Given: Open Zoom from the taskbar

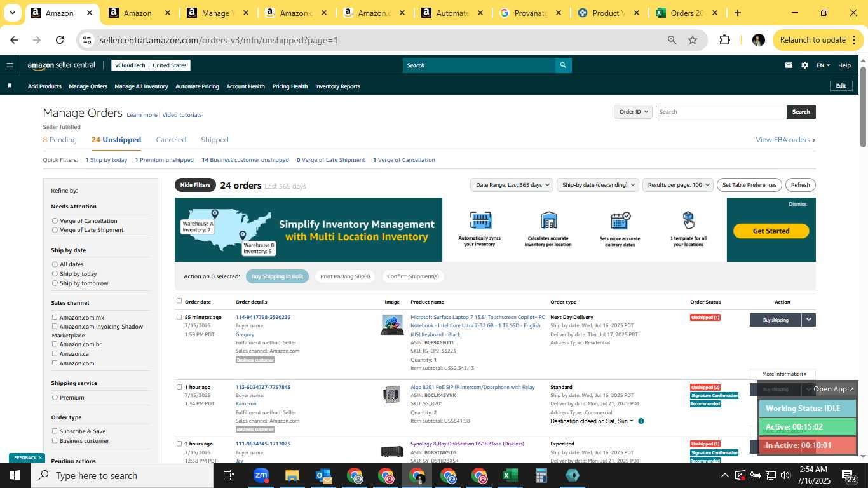Looking at the screenshot, I should (x=261, y=475).
